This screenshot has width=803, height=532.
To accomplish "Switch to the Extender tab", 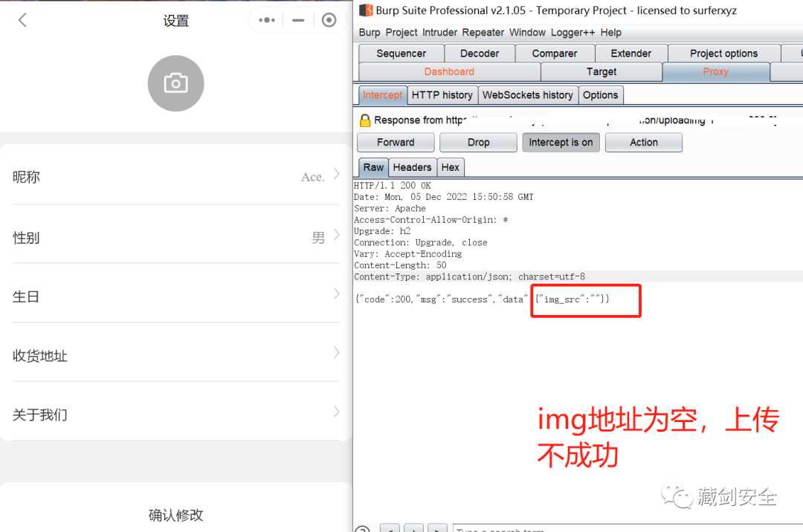I will click(x=631, y=53).
